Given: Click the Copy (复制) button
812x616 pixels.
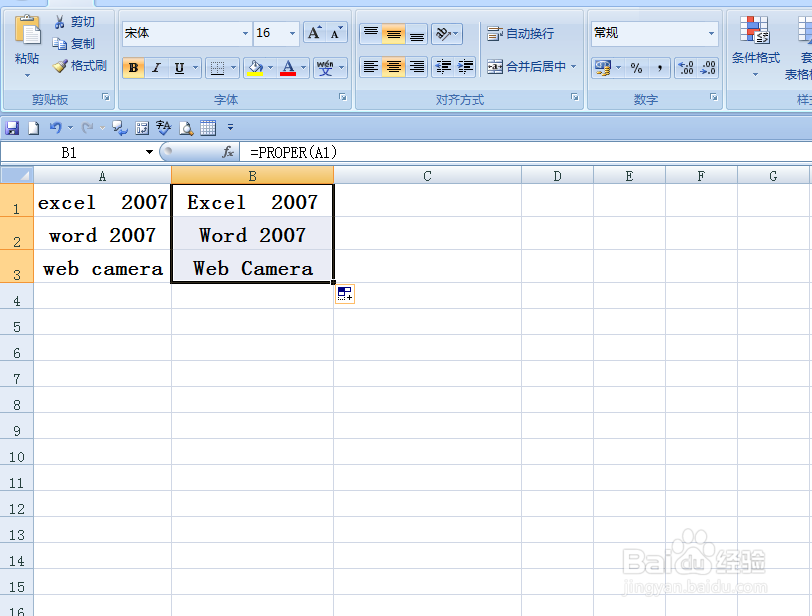Looking at the screenshot, I should 75,43.
